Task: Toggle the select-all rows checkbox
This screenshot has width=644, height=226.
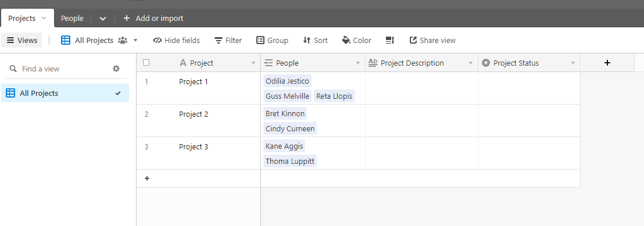Action: tap(146, 63)
